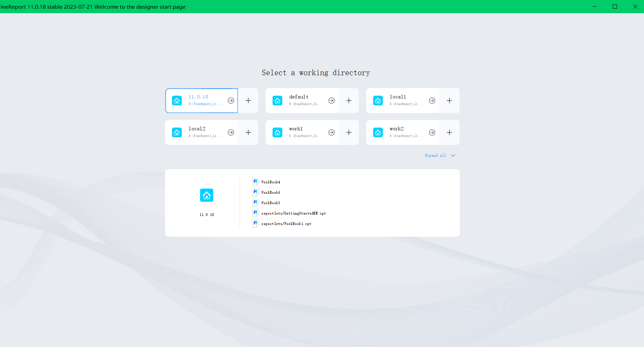
Task: Click the plus button beside local2
Action: [248, 132]
